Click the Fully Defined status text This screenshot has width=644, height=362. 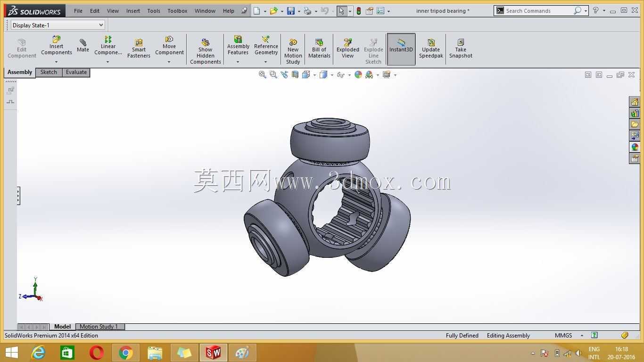[x=462, y=336]
